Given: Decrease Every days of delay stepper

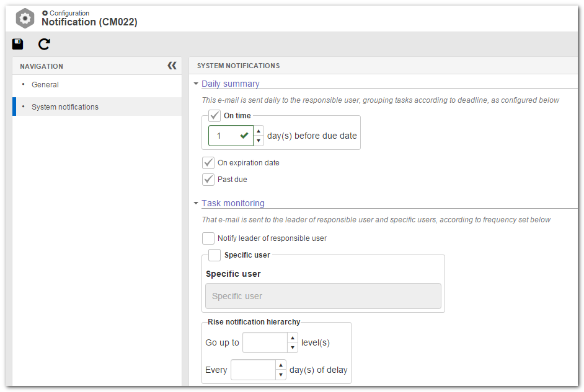Looking at the screenshot, I should [281, 375].
